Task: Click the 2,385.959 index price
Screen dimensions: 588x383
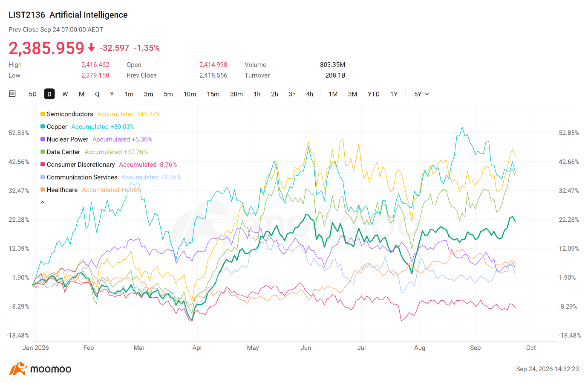Action: [x=46, y=48]
